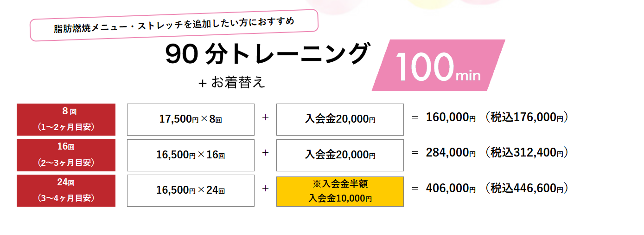Click the 8回 plan red label

66,119
